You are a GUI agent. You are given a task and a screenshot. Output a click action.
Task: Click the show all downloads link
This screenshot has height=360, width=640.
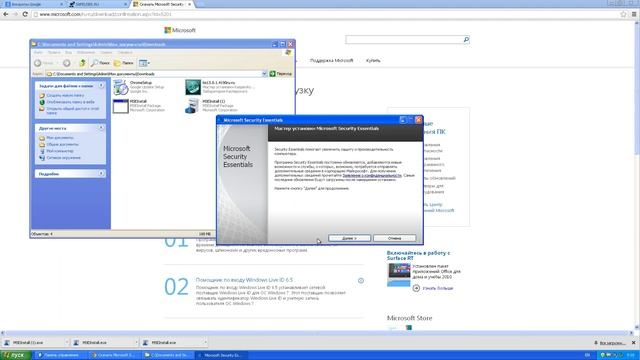[610, 343]
